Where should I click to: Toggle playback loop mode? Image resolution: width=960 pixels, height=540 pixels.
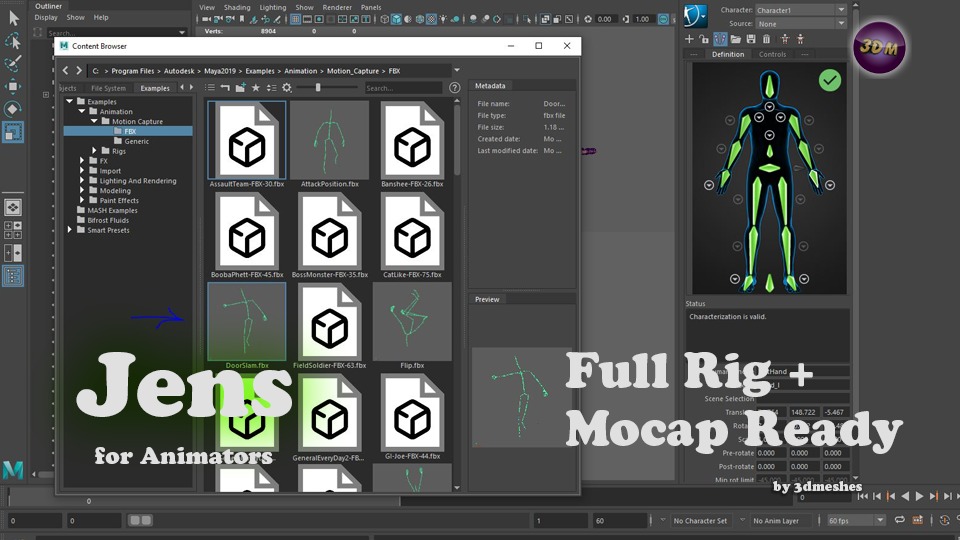[x=899, y=520]
